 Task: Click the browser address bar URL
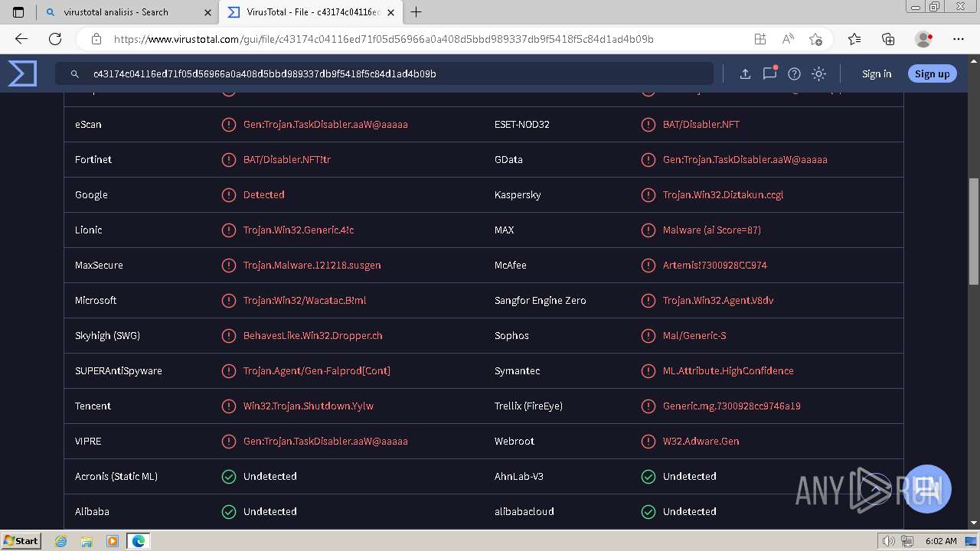384,39
